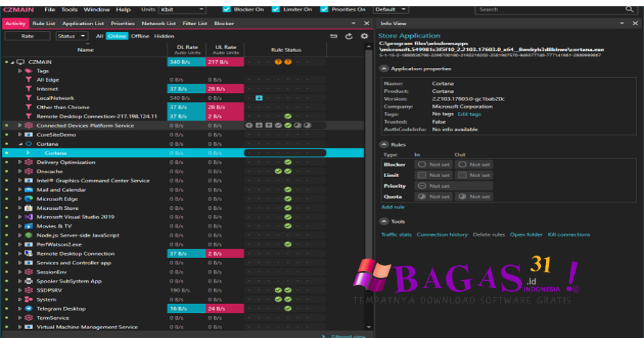Click the Rate filter field
644x338 pixels.
pyautogui.click(x=28, y=36)
